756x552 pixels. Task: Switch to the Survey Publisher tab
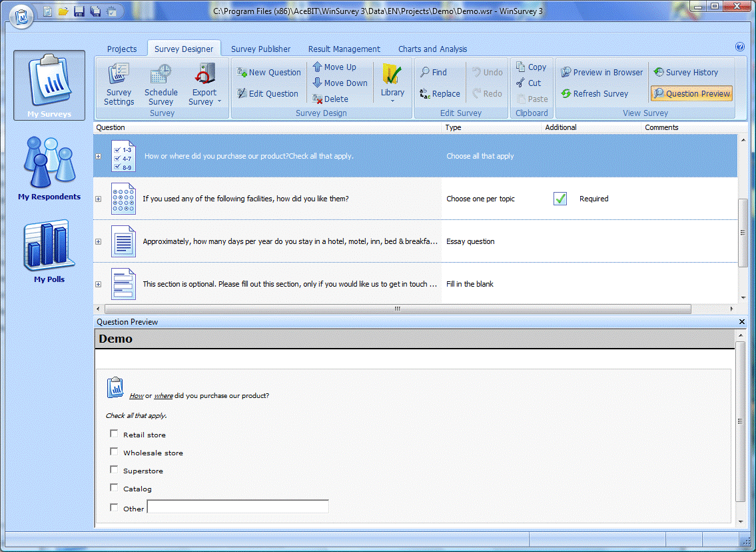pos(261,49)
